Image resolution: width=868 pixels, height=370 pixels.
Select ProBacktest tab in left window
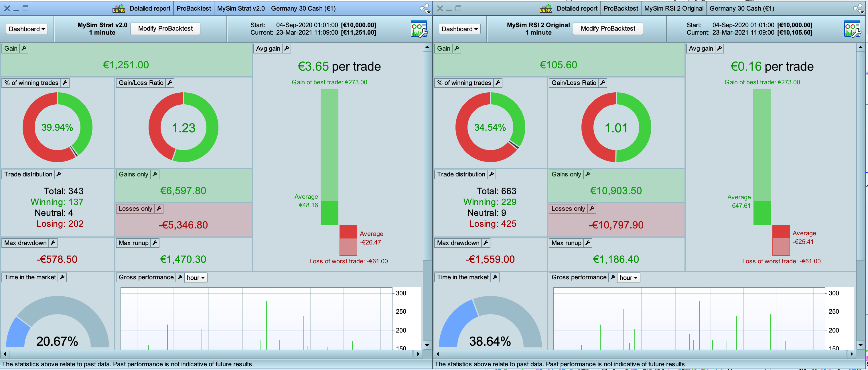194,8
